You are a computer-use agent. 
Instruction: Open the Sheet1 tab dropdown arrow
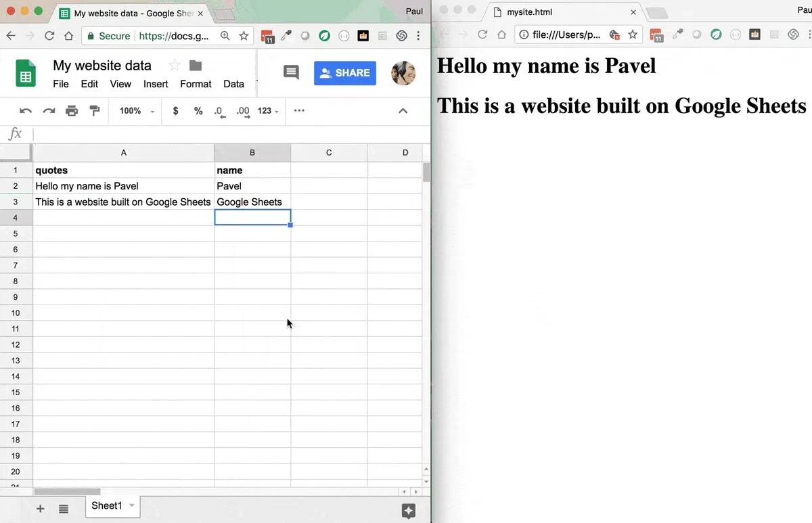pyautogui.click(x=132, y=505)
